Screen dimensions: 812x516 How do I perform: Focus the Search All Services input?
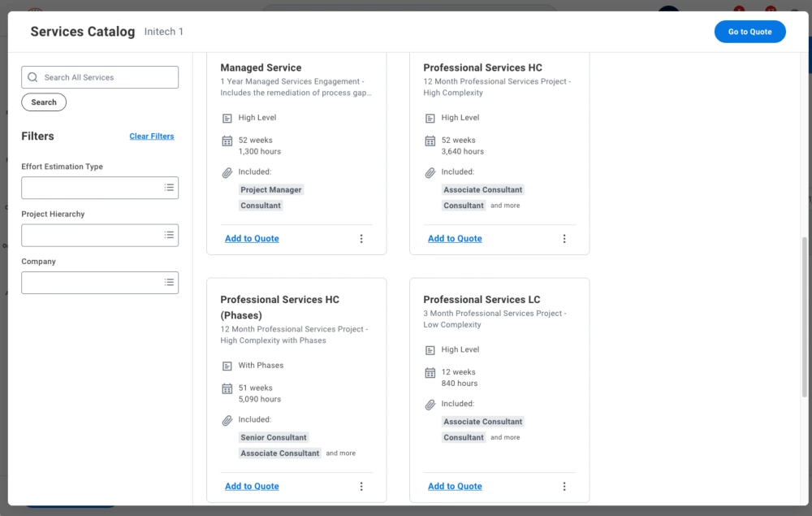point(107,77)
